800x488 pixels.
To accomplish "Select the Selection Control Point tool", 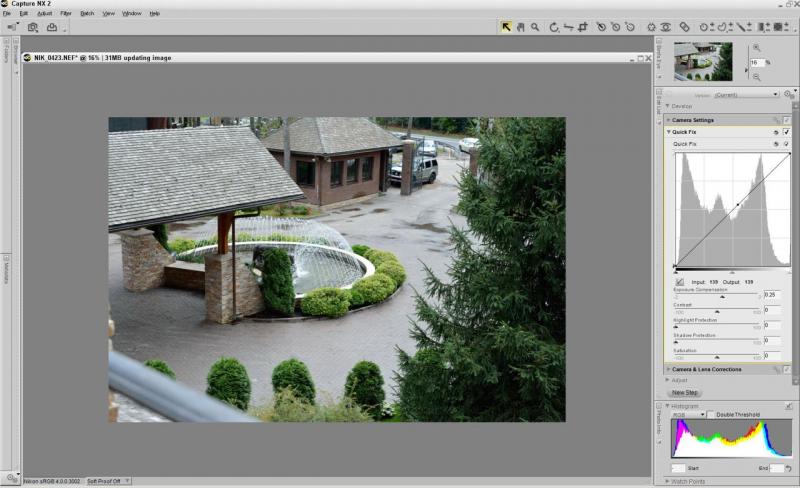I will (707, 27).
